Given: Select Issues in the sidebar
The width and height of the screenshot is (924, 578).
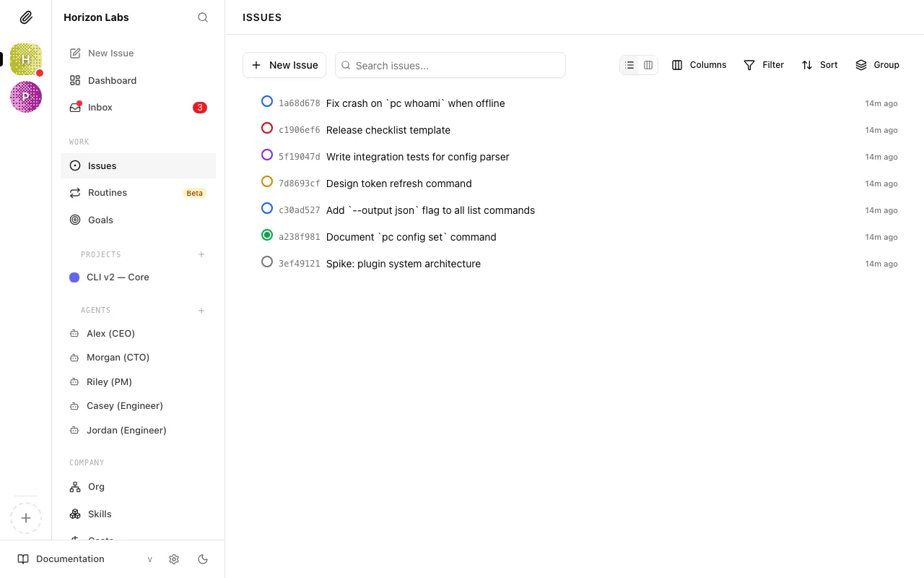Looking at the screenshot, I should tap(138, 165).
